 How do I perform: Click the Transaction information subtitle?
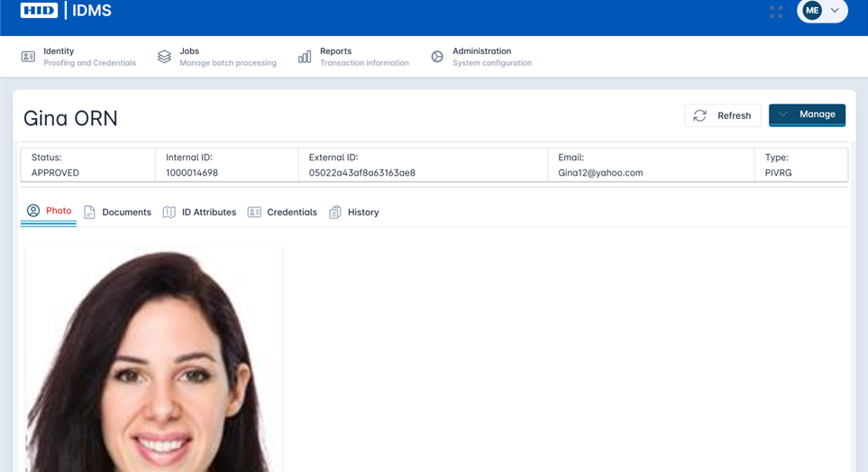pos(364,63)
